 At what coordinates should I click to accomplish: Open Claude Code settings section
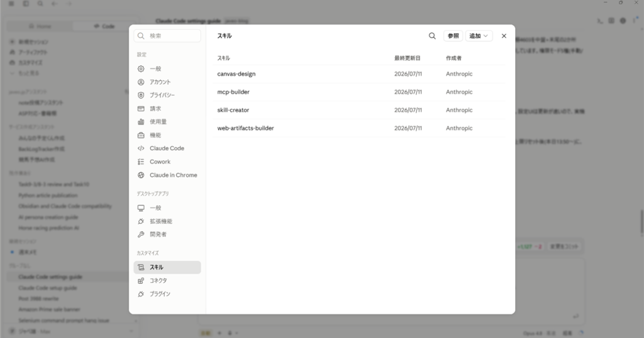pos(167,148)
